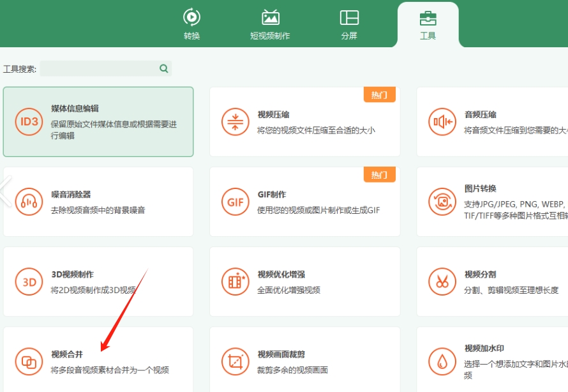The height and width of the screenshot is (392, 568).
Task: Click the 热门 badge on GIF制作
Action: pos(380,175)
